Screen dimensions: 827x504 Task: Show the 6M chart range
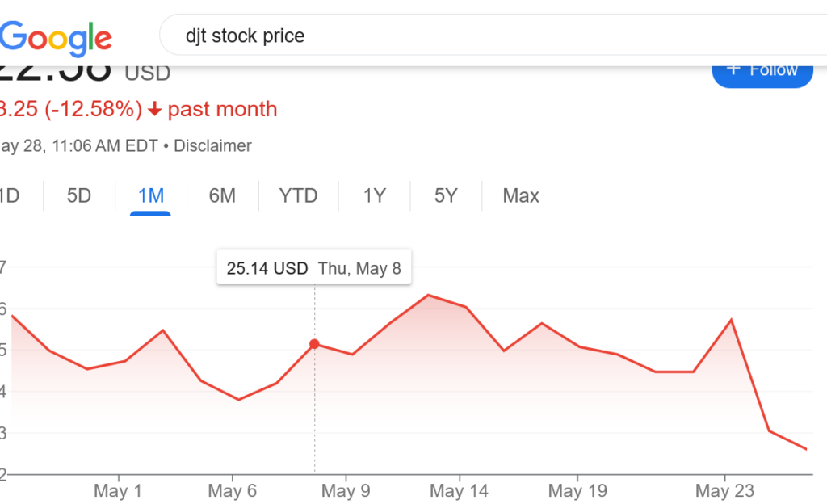click(x=222, y=195)
